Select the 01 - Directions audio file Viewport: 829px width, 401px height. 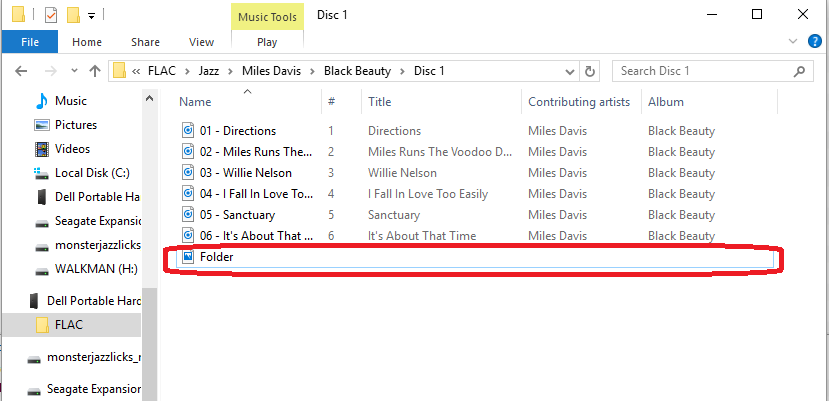pos(240,131)
